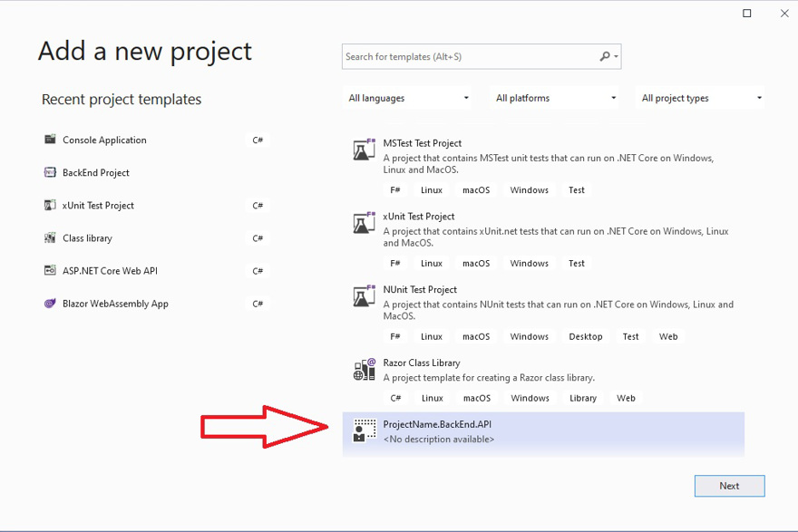Select the MSTest Test Project title
This screenshot has height=532, width=798.
(423, 143)
